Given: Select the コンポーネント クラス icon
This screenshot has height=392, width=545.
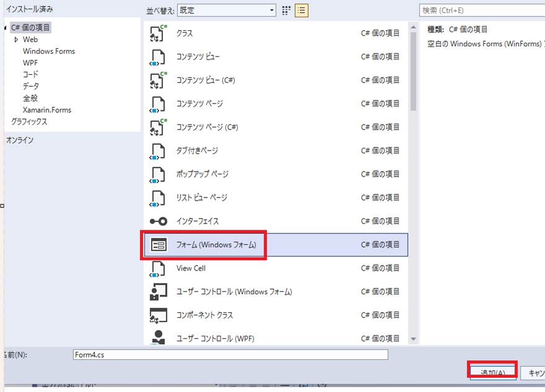Looking at the screenshot, I should point(159,315).
